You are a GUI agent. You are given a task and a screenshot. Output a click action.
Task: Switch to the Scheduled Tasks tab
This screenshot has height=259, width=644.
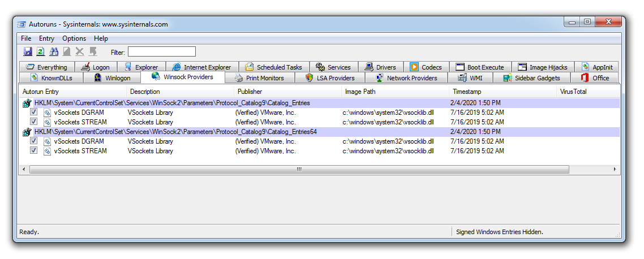[x=274, y=67]
